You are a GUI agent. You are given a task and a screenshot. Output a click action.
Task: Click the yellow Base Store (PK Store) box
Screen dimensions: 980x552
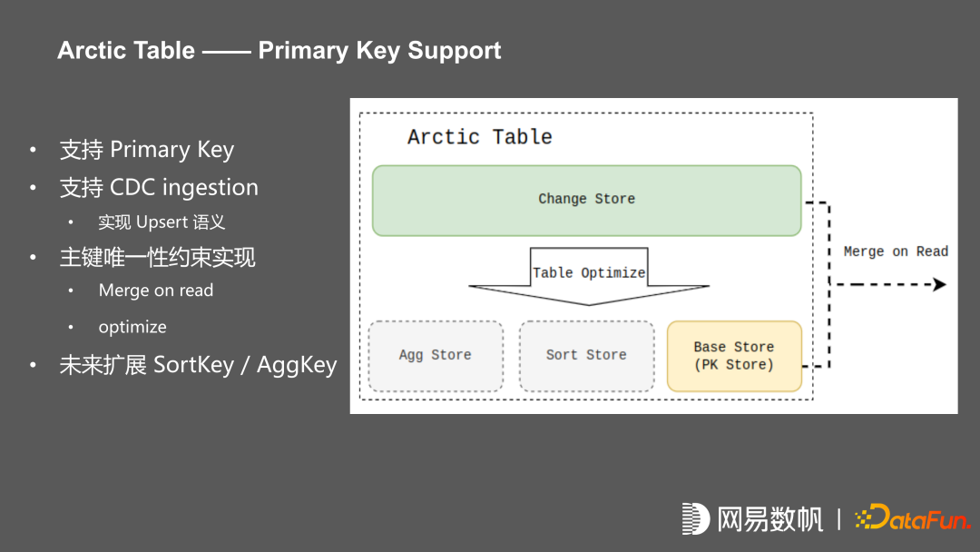[x=734, y=356]
